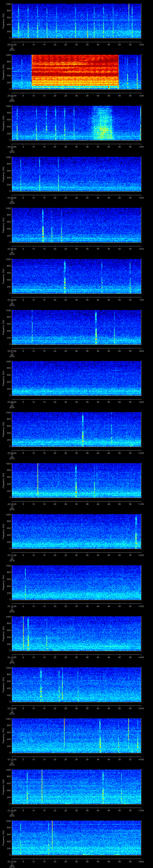This screenshot has width=153, height=868.
Task: Click the 4:00 end time label
Action: (141, 147)
